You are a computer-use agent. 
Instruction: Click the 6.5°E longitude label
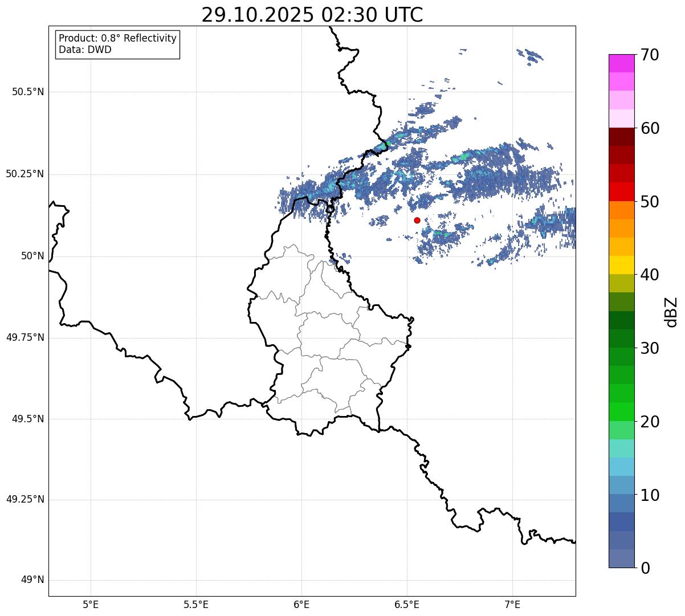(x=407, y=604)
